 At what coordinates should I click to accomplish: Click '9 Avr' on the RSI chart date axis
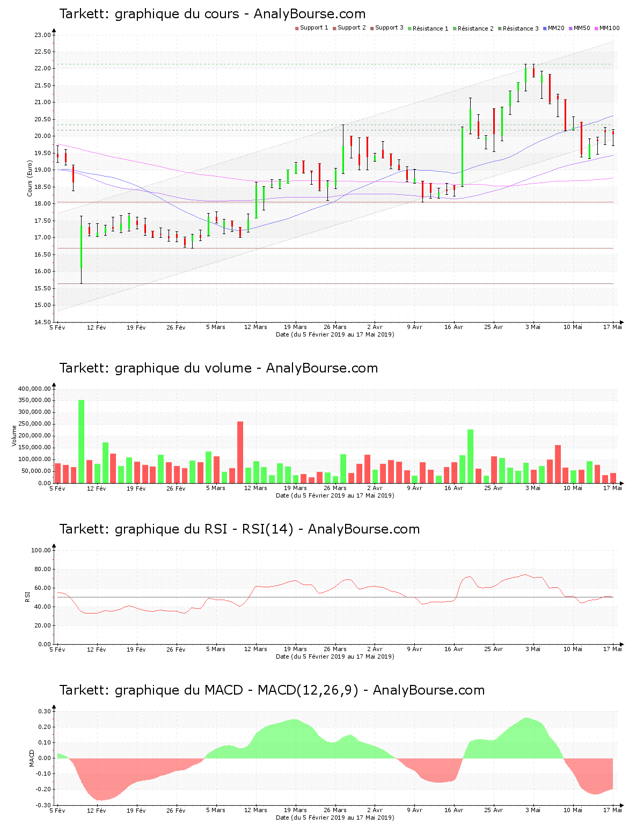(414, 649)
